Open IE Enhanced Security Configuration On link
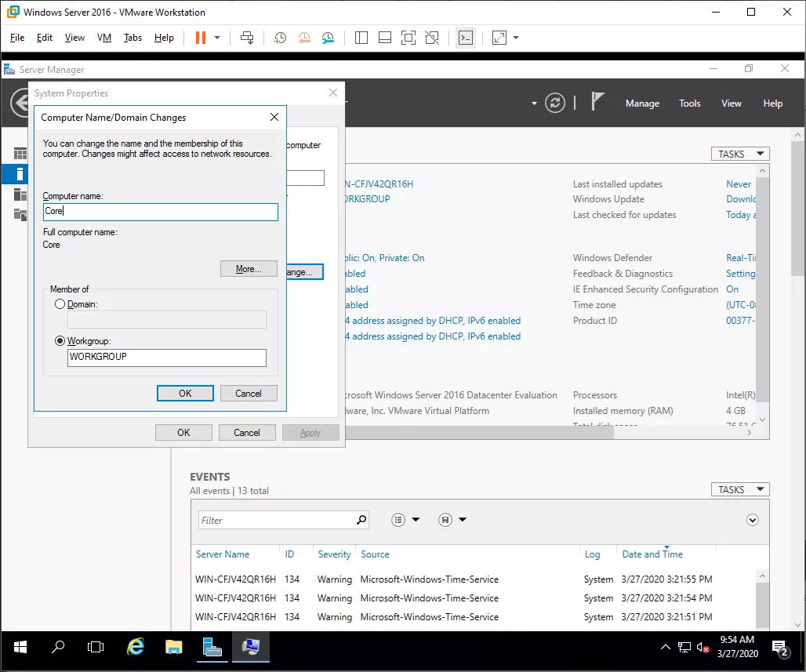 [x=732, y=289]
